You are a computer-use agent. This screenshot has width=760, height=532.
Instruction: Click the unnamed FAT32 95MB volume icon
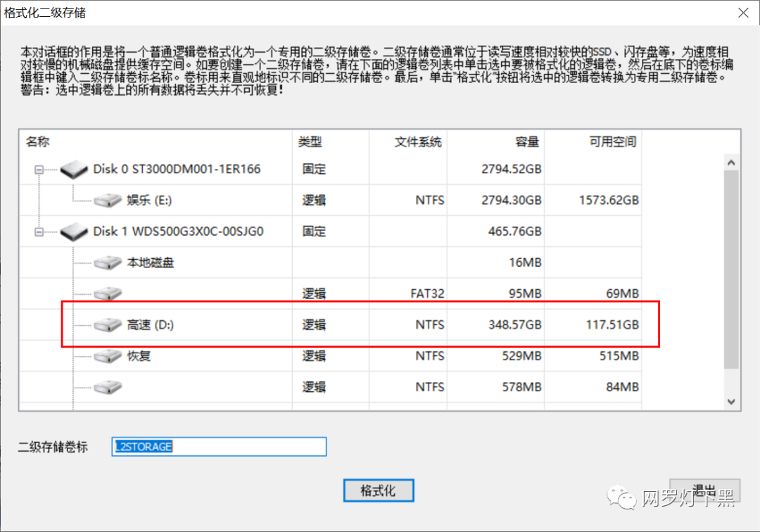tap(108, 293)
